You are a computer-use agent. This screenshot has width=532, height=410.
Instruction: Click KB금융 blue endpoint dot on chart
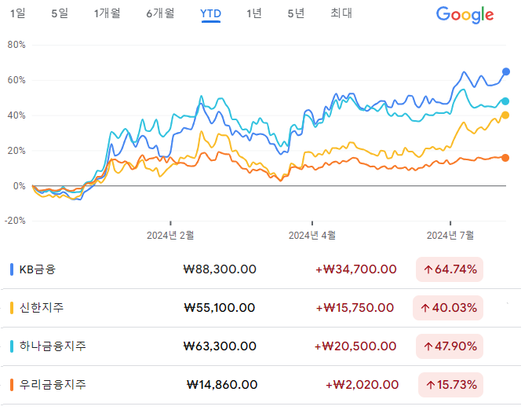pyautogui.click(x=506, y=71)
